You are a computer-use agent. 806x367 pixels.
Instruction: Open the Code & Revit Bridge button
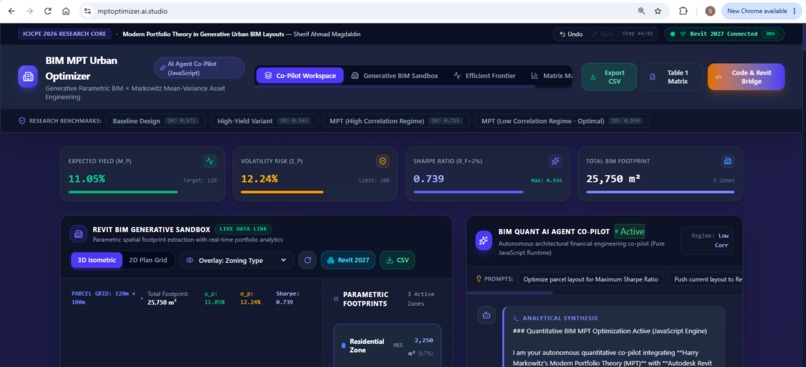point(746,77)
